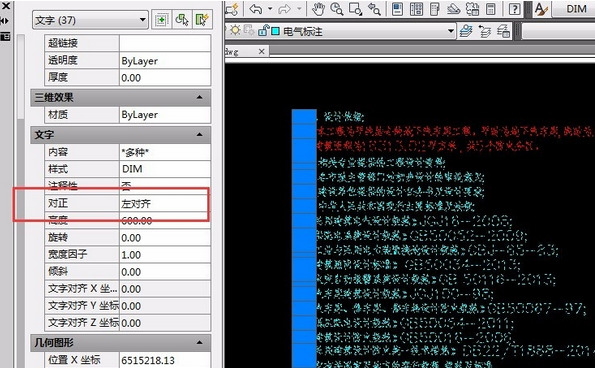The width and height of the screenshot is (595, 368).
Task: Select the 宽度因子 property label
Action: coord(68,254)
